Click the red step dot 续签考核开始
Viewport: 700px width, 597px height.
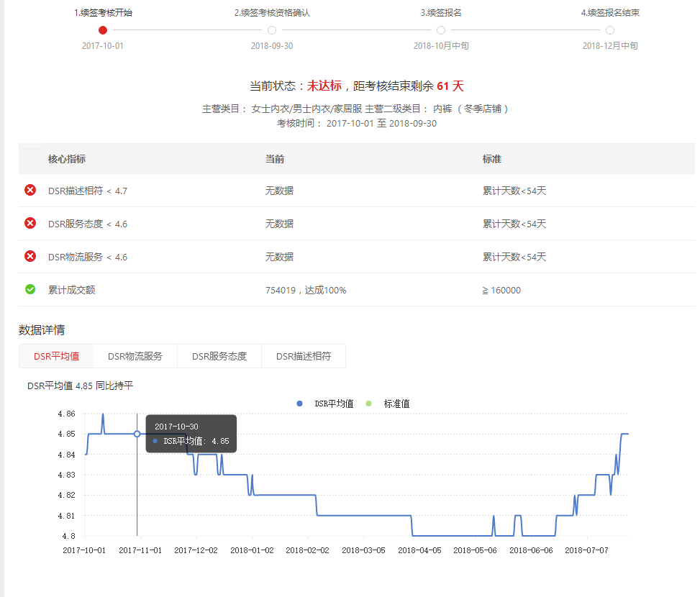coord(103,30)
